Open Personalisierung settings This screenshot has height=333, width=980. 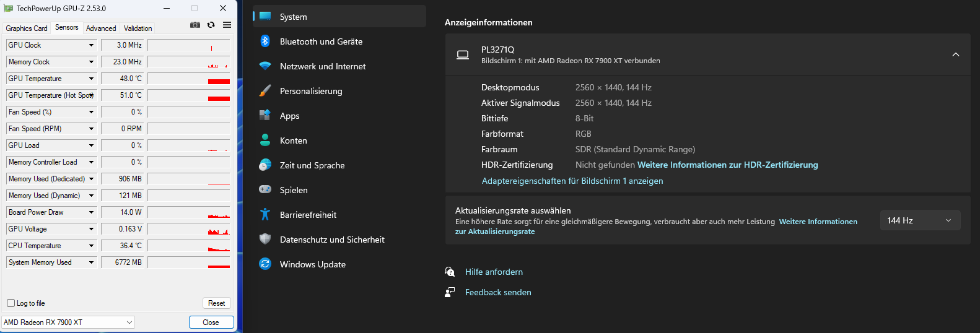(x=310, y=91)
